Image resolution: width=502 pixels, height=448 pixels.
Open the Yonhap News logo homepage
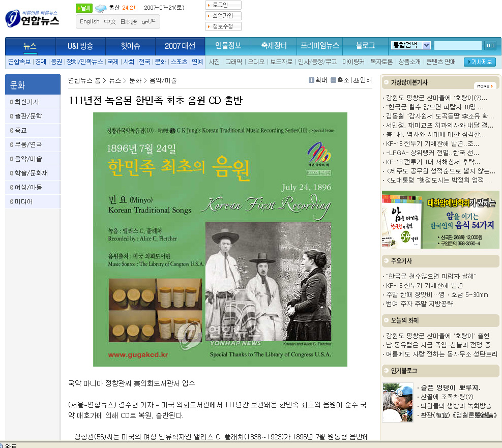pos(32,18)
